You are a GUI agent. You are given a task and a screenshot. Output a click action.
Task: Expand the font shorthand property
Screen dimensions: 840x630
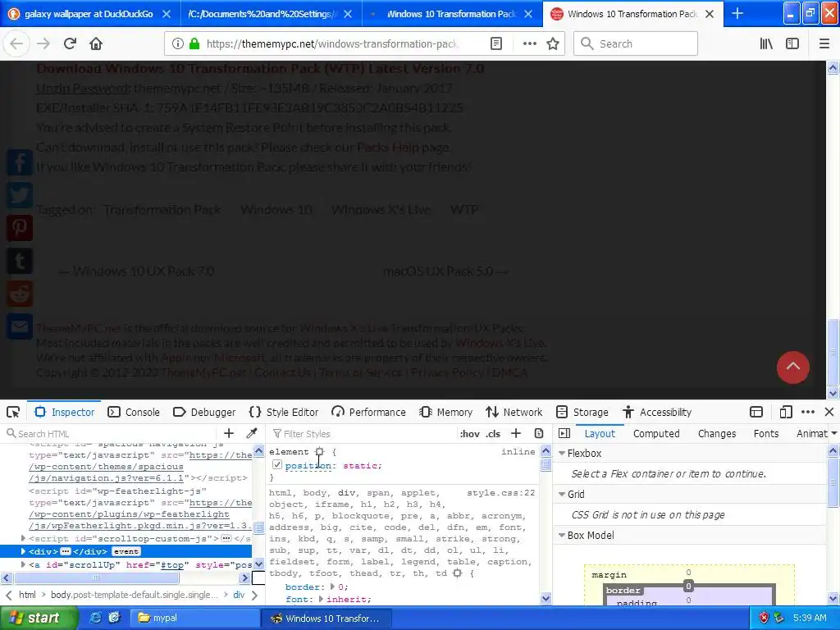click(321, 599)
